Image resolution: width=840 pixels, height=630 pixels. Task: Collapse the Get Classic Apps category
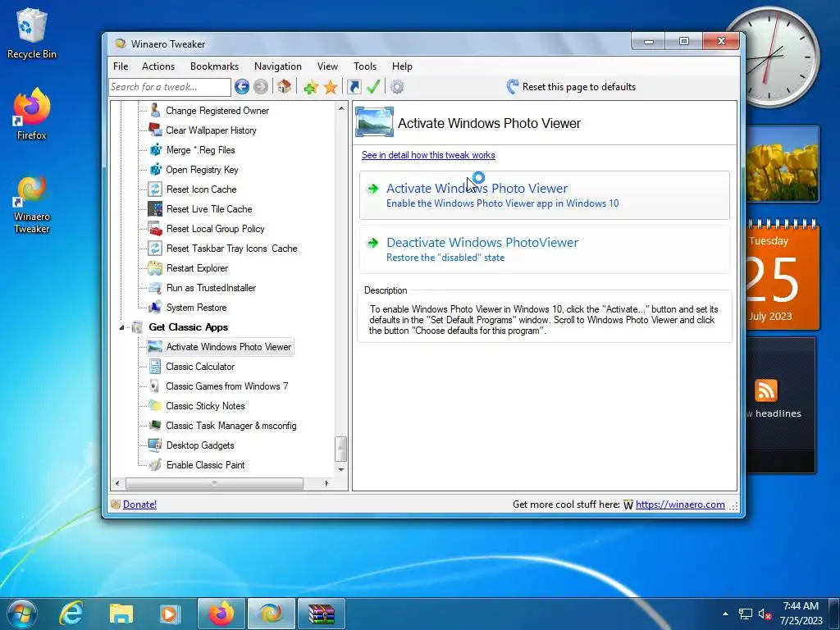[121, 327]
